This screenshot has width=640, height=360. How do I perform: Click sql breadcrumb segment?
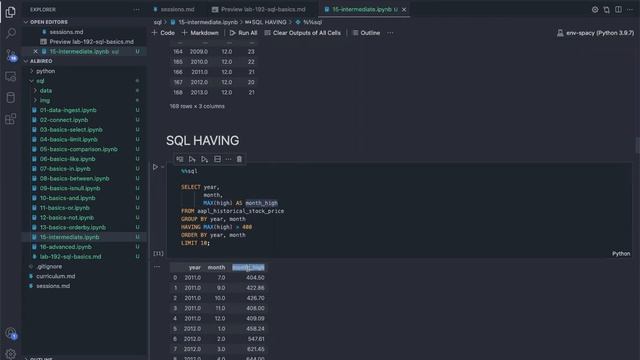click(x=158, y=22)
